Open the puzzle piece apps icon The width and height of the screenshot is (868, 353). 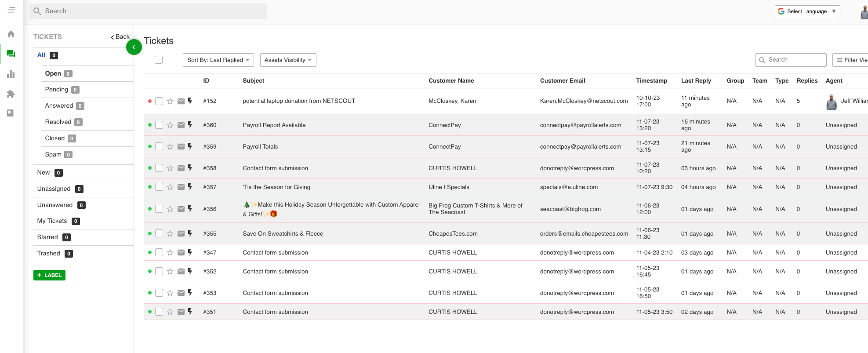coord(11,94)
